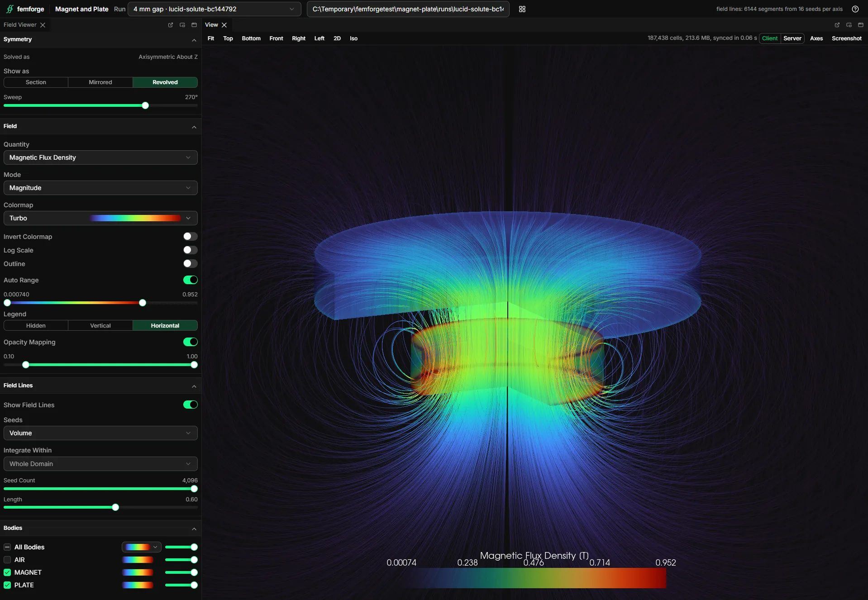Click the Sweep slider handle

click(145, 105)
